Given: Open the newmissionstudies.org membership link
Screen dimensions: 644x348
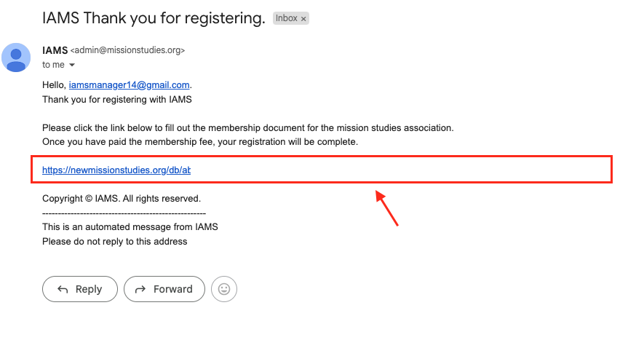Looking at the screenshot, I should tap(116, 170).
